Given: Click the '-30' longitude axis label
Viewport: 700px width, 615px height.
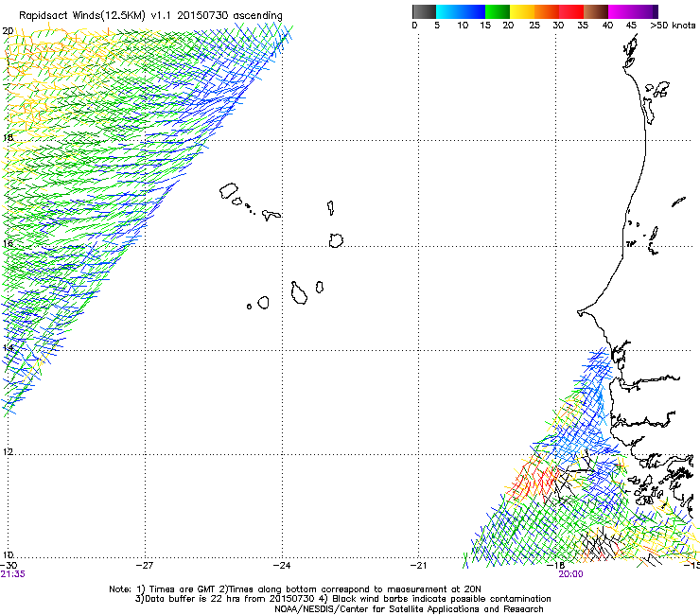Looking at the screenshot, I should [x=9, y=566].
